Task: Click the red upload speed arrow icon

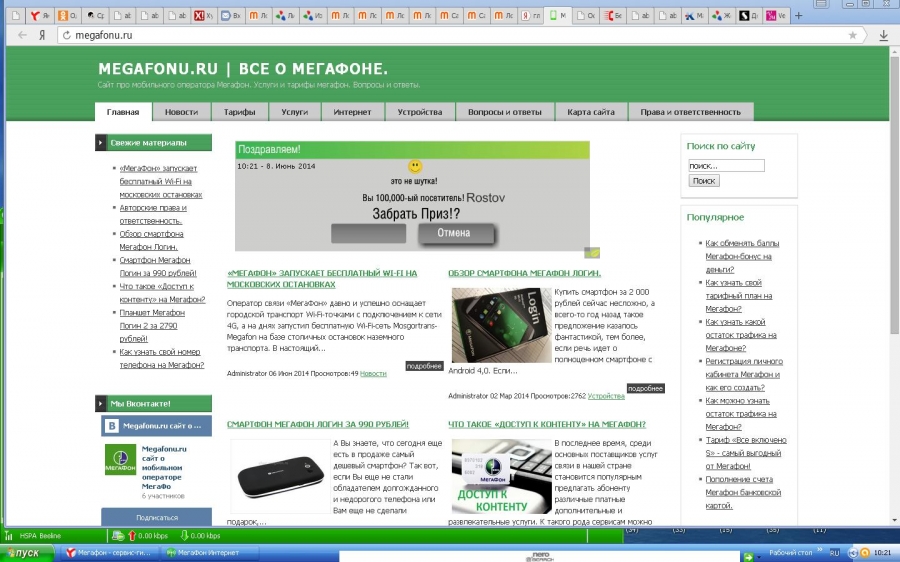Action: pos(132,536)
